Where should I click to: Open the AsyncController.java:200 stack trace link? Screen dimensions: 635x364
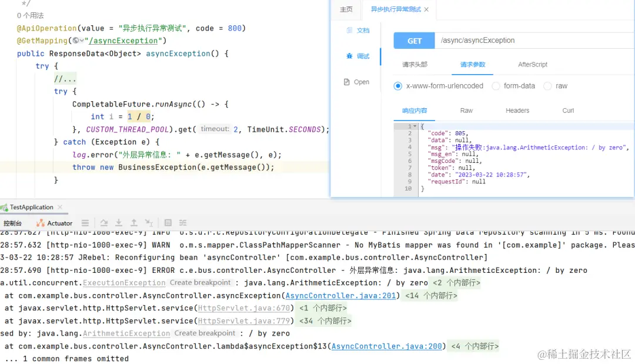[386, 346]
